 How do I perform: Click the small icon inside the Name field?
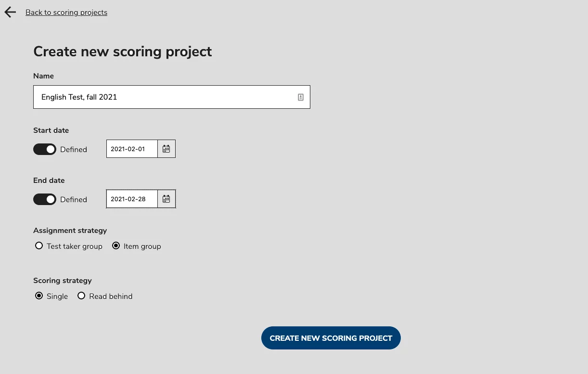coord(300,97)
